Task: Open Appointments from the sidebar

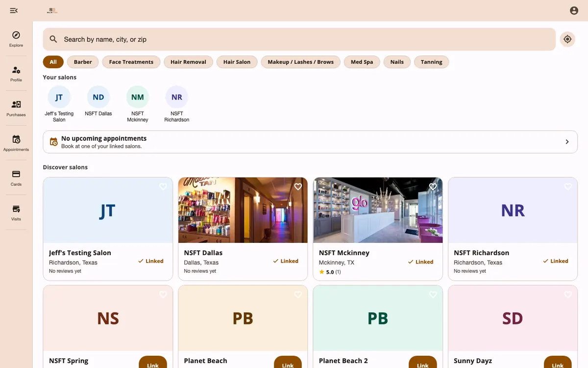Action: [16, 143]
